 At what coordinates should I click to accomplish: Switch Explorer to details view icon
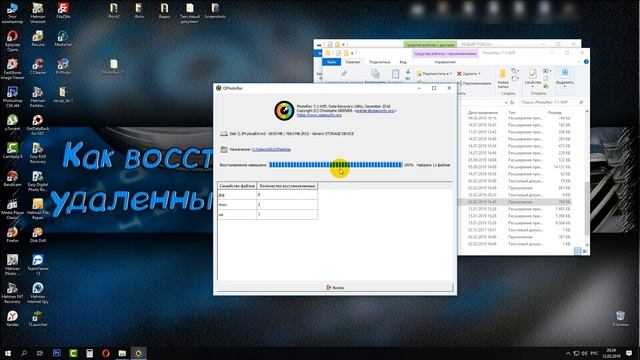point(578,251)
